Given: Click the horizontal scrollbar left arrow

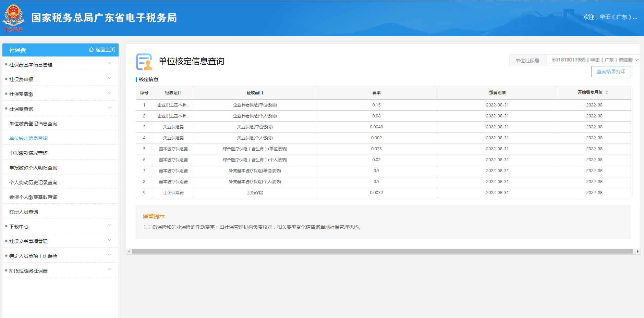Looking at the screenshot, I should coord(129,252).
